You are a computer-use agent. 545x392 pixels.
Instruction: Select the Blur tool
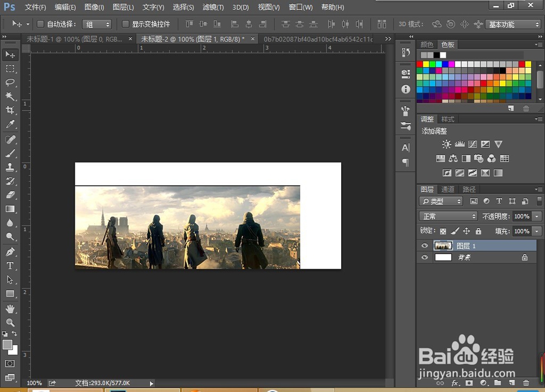[10, 223]
